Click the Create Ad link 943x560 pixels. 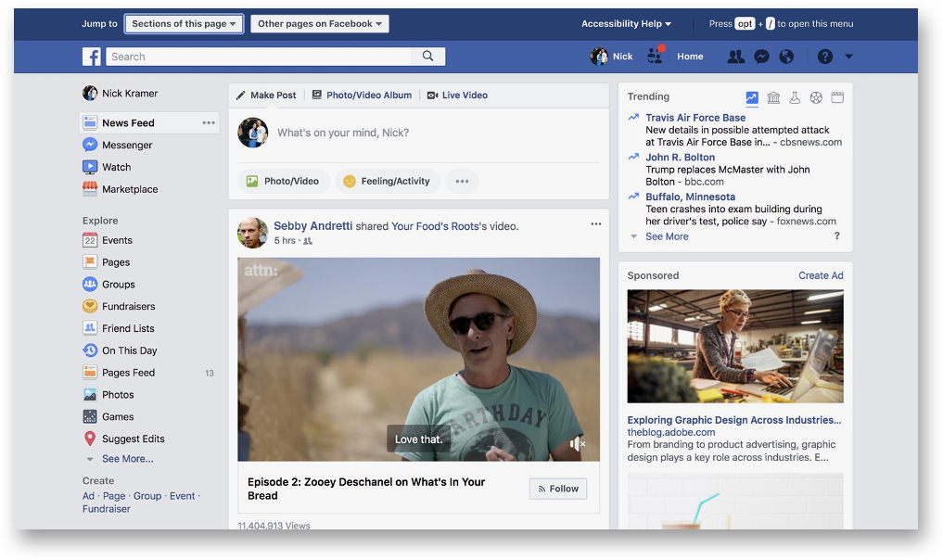click(x=821, y=275)
